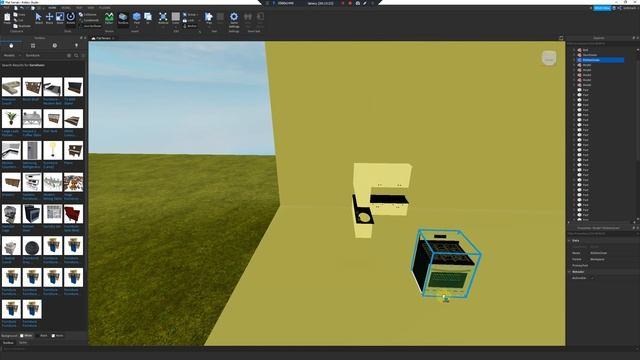Image resolution: width=640 pixels, height=360 pixels.
Task: Click the Team Test icon
Action: pyautogui.click(x=248, y=16)
